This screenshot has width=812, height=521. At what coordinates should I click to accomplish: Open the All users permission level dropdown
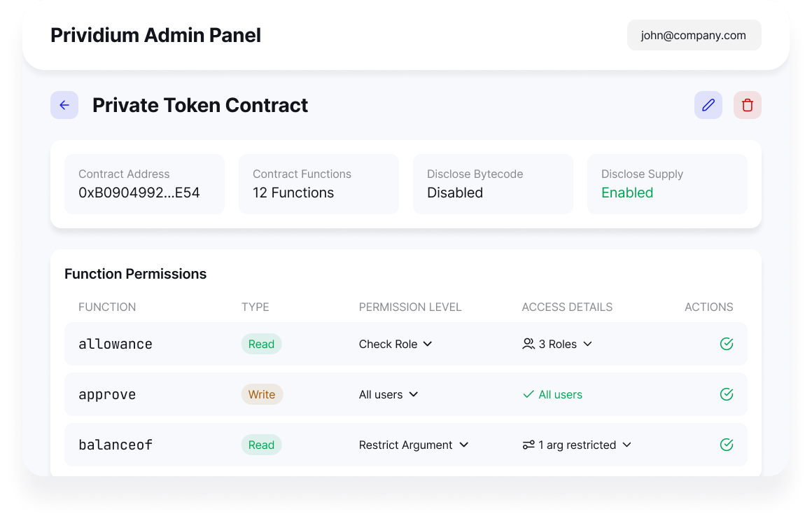(388, 394)
